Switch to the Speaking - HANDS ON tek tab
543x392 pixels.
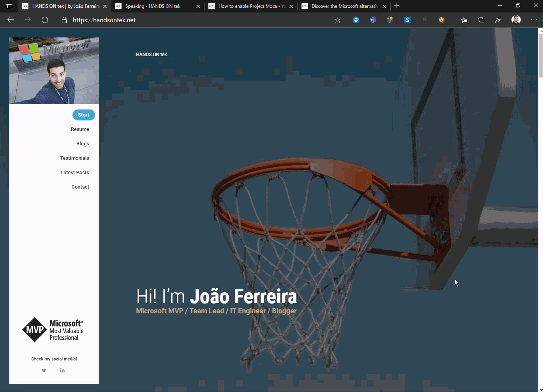coord(153,6)
